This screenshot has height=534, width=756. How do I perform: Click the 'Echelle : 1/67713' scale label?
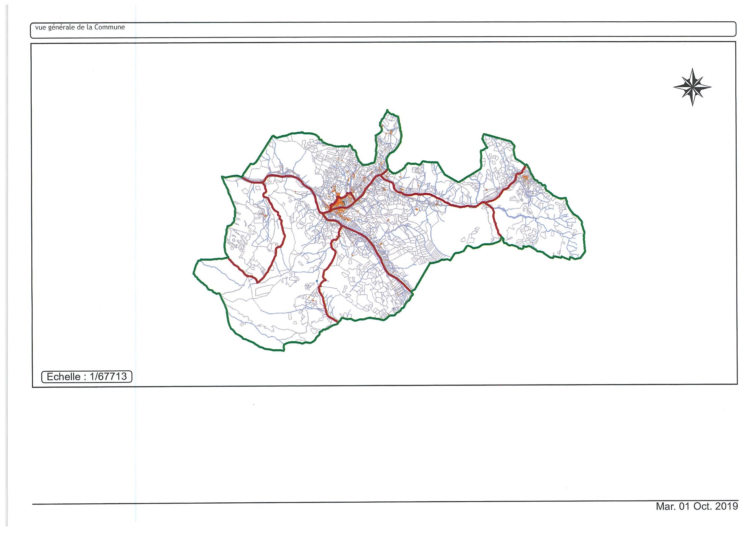[87, 376]
